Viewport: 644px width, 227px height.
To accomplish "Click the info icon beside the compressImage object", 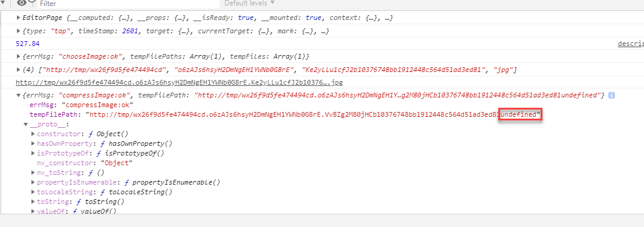I will [x=611, y=95].
